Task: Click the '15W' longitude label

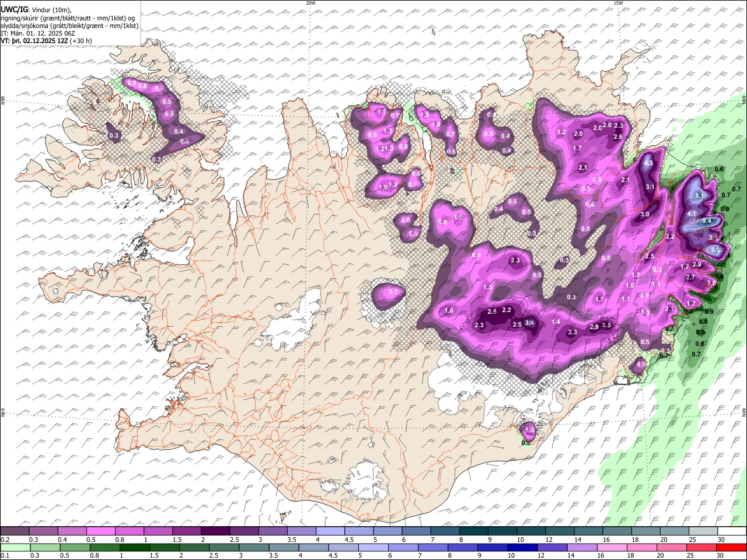Action: pyautogui.click(x=618, y=3)
